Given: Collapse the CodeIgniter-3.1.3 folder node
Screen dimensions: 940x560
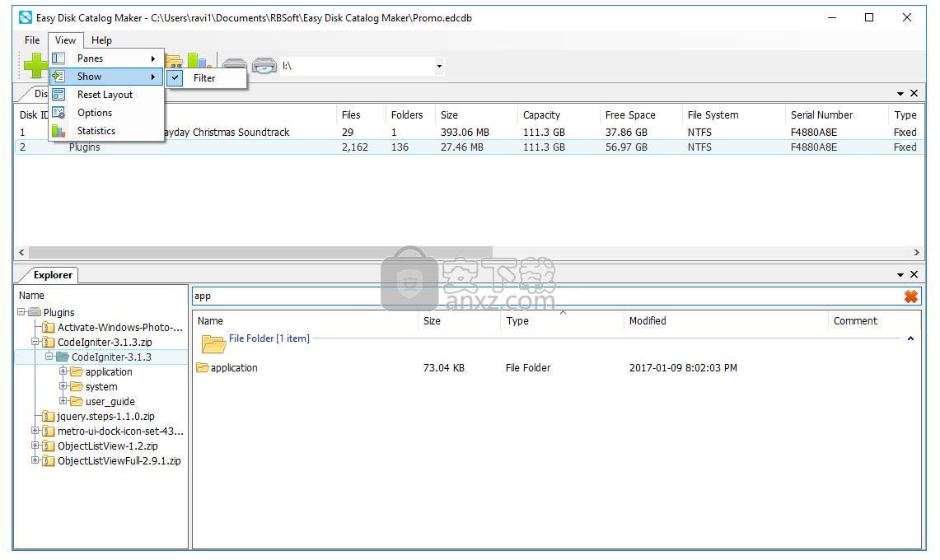Looking at the screenshot, I should [49, 356].
